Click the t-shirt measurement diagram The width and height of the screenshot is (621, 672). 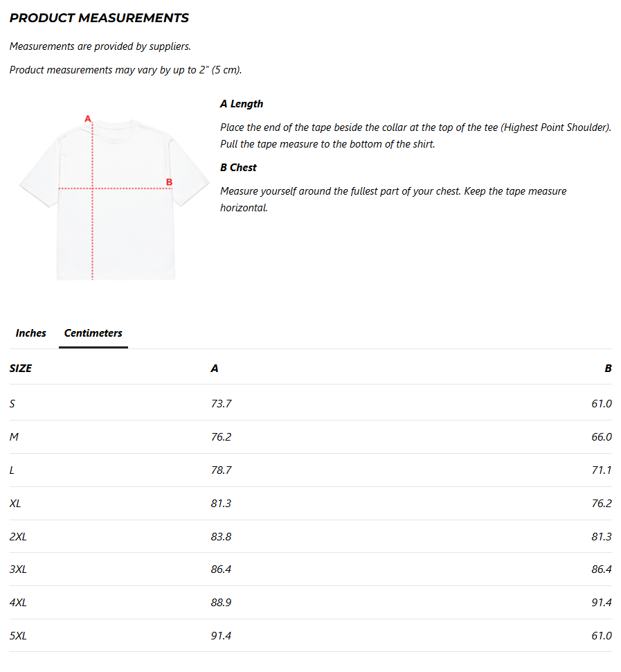pyautogui.click(x=114, y=198)
